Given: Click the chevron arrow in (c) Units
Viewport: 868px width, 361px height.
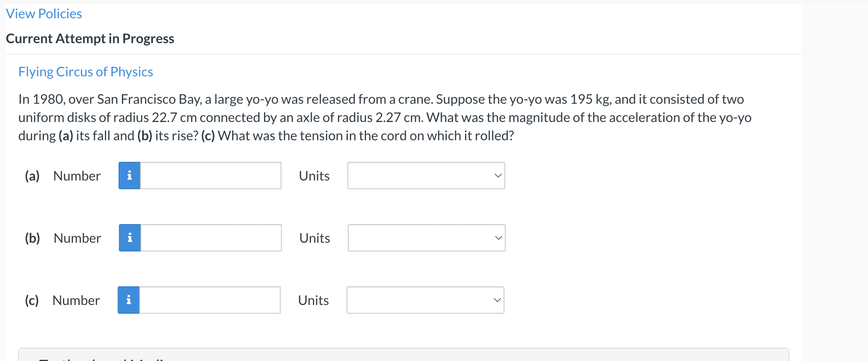Looking at the screenshot, I should pos(497,300).
